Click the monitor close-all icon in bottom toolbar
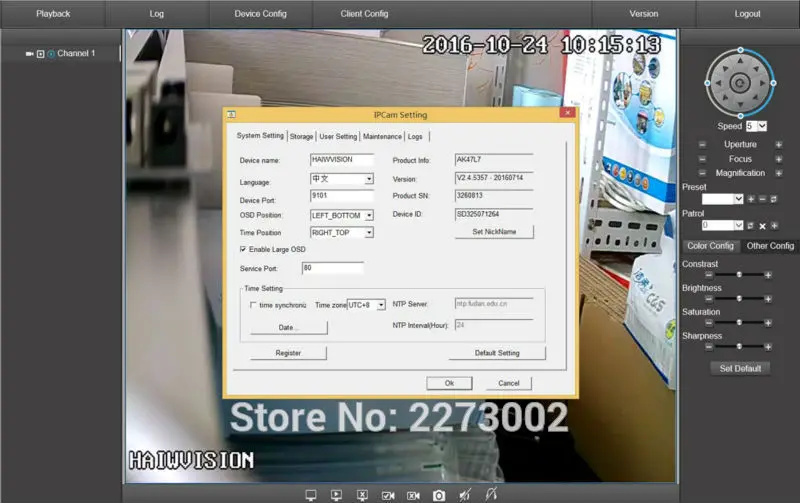The height and width of the screenshot is (503, 800). coord(362,495)
